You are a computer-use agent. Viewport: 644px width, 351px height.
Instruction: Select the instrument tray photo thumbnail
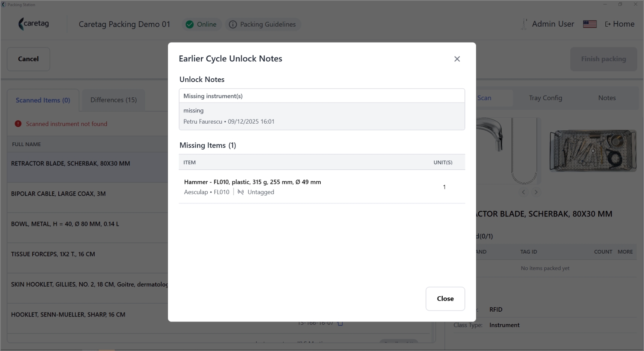click(x=593, y=150)
